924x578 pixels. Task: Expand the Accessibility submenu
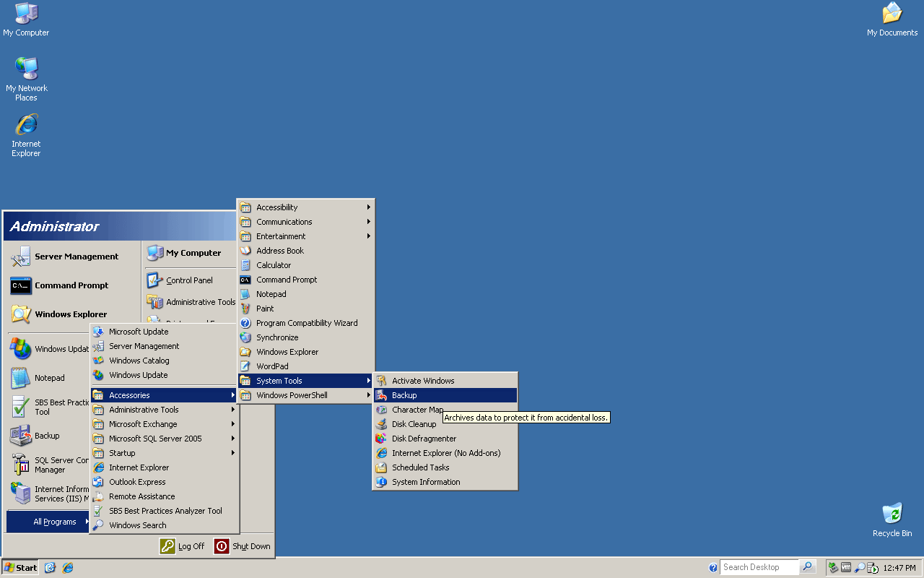[x=305, y=207]
